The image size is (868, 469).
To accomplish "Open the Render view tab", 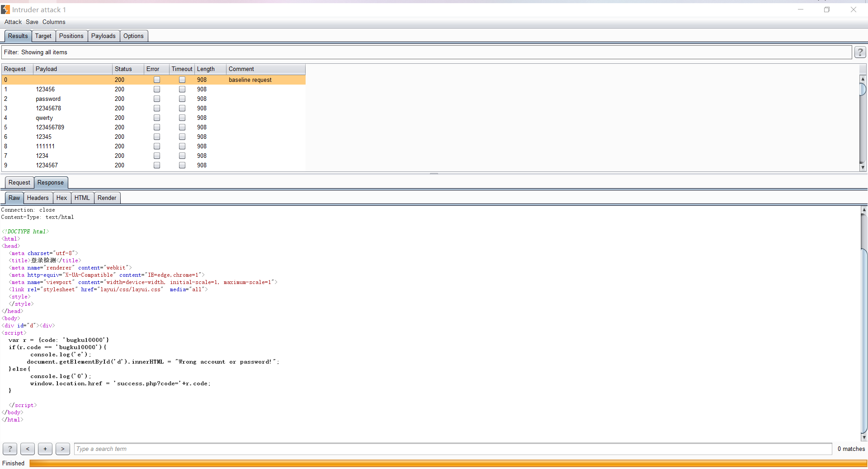I will click(107, 198).
